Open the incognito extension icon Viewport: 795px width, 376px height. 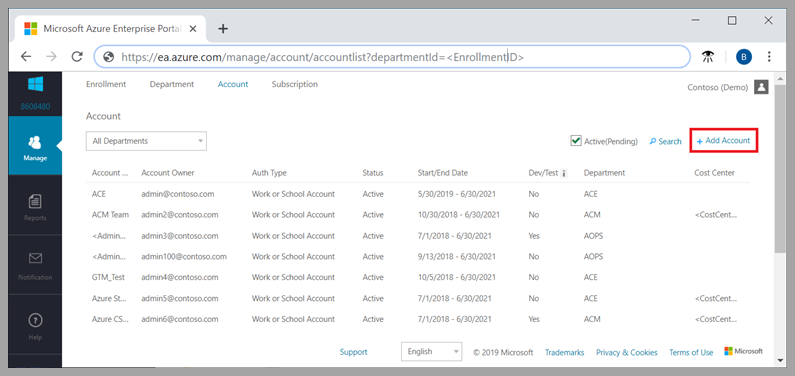click(708, 57)
